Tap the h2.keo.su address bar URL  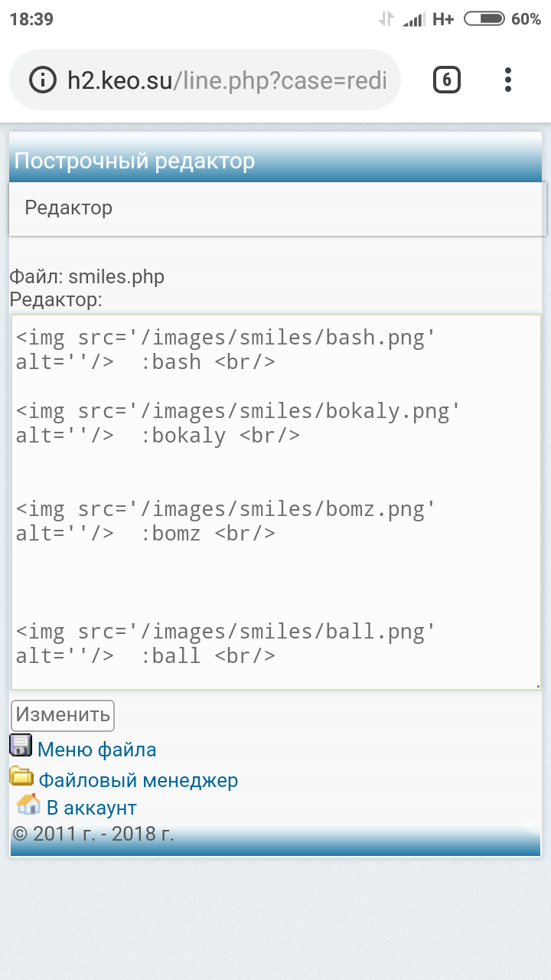point(226,80)
